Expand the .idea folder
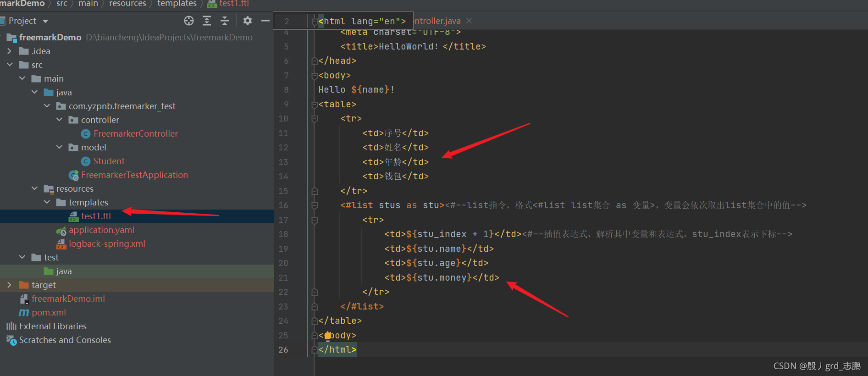 [9, 51]
